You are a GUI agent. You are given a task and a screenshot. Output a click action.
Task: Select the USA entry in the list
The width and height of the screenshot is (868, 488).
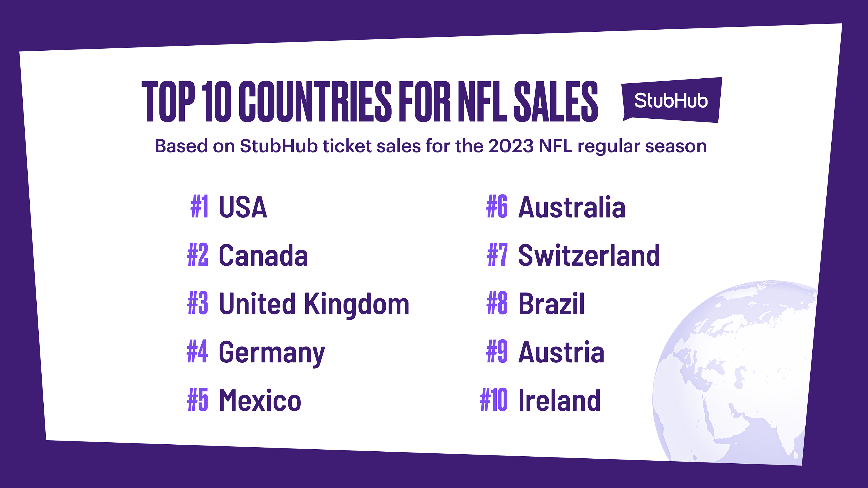[x=243, y=207]
